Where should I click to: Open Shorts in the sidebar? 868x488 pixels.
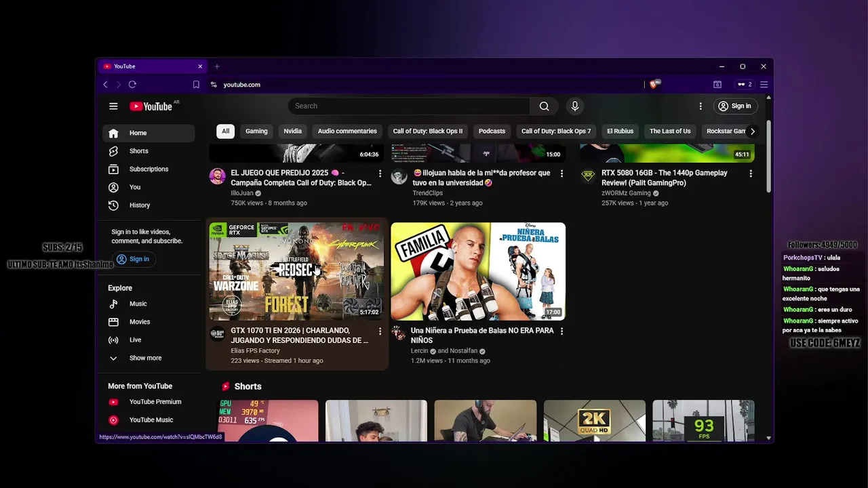pos(149,151)
